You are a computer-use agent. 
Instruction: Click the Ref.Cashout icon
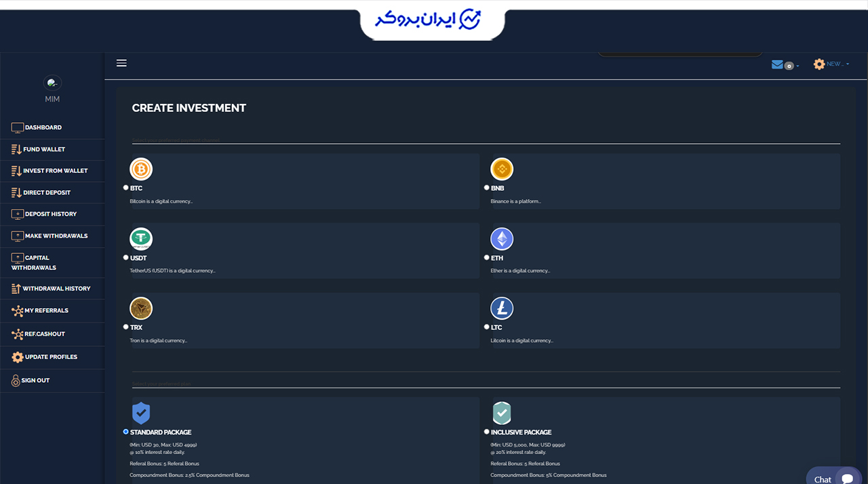(17, 334)
